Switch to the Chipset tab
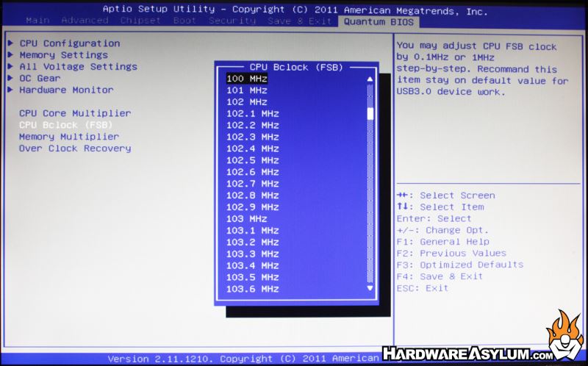Image resolution: width=588 pixels, height=366 pixels. [140, 21]
